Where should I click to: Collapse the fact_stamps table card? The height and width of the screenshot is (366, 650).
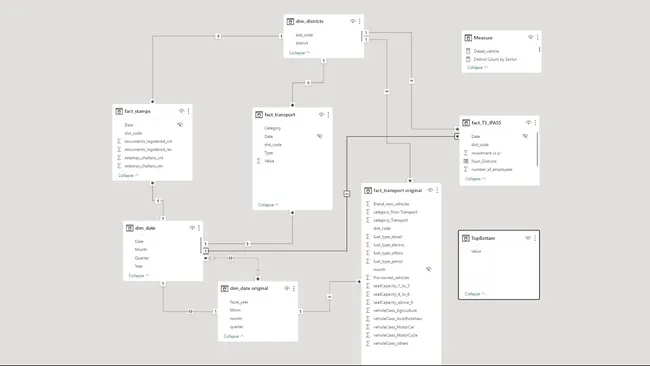click(129, 176)
